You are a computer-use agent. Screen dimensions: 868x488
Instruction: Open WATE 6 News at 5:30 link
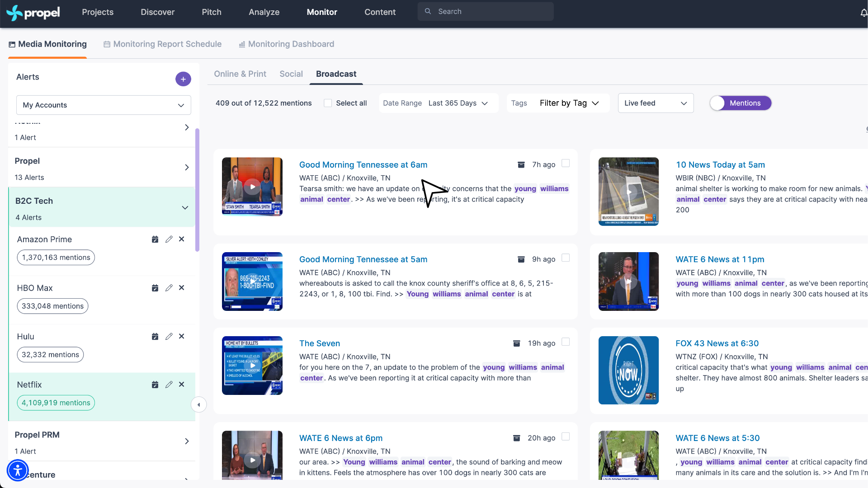click(717, 438)
